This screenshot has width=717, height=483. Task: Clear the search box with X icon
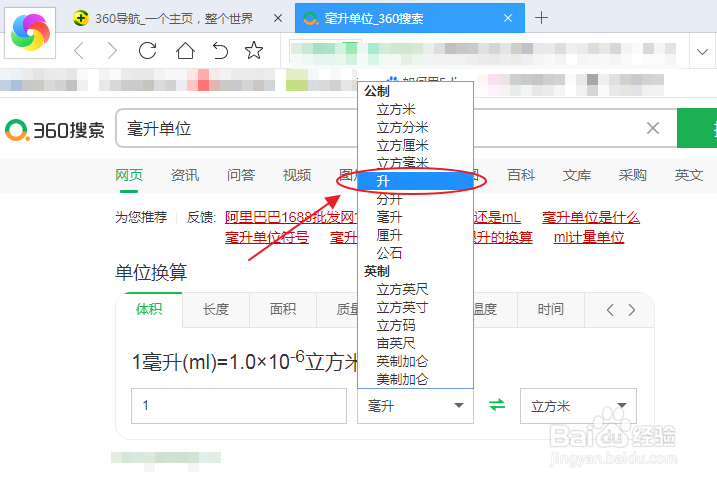[653, 128]
